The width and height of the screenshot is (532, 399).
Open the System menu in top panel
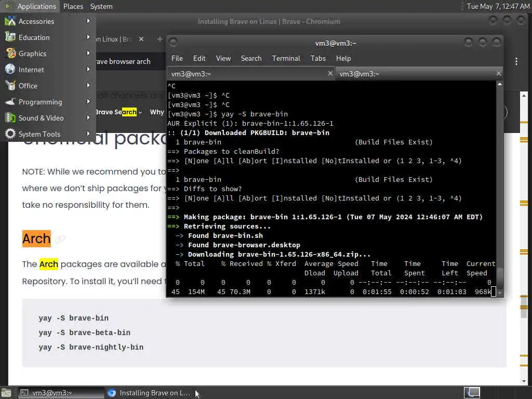[101, 6]
